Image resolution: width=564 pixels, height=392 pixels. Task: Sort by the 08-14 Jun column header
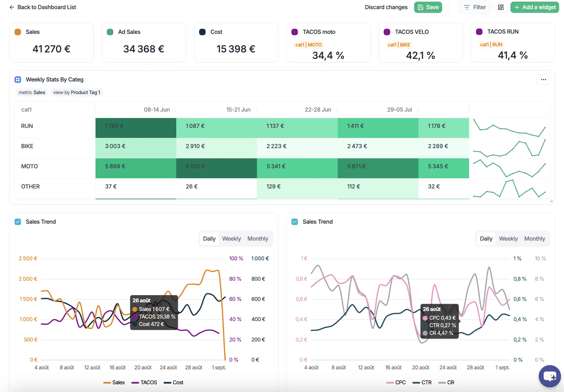click(157, 110)
